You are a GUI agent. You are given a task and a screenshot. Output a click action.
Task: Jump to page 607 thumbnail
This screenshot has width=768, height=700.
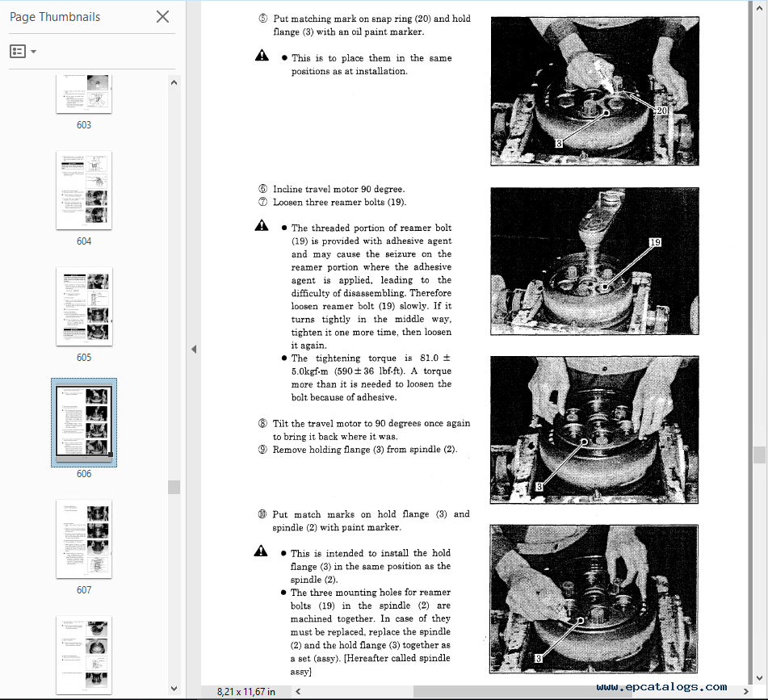[x=84, y=539]
